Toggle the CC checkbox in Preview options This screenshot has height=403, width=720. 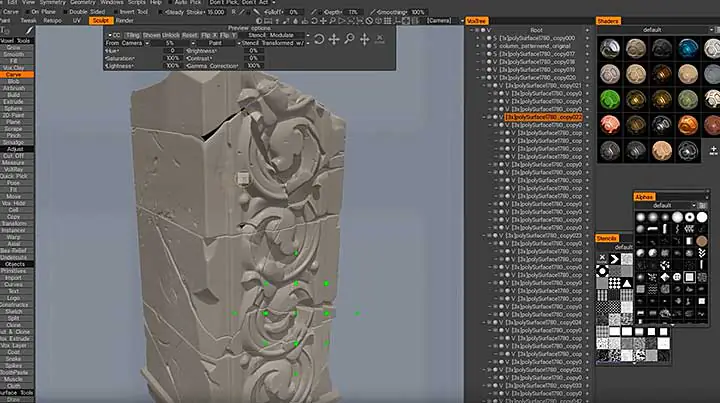tap(109, 35)
